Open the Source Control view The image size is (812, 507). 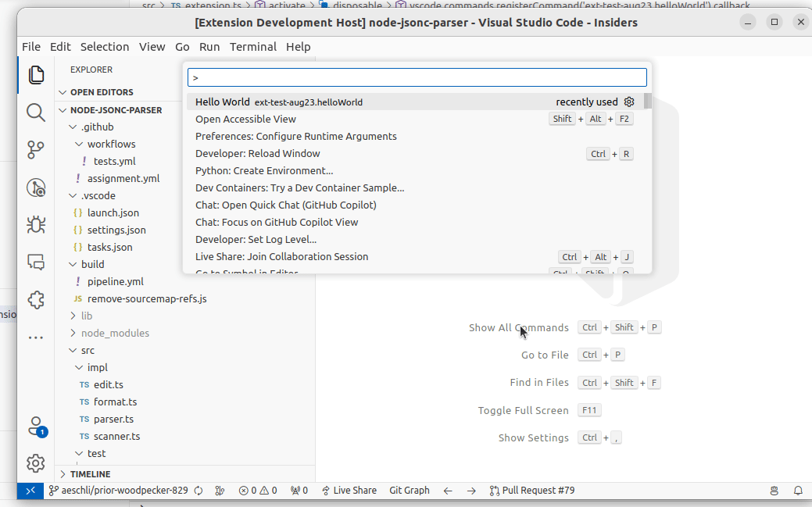pyautogui.click(x=35, y=150)
